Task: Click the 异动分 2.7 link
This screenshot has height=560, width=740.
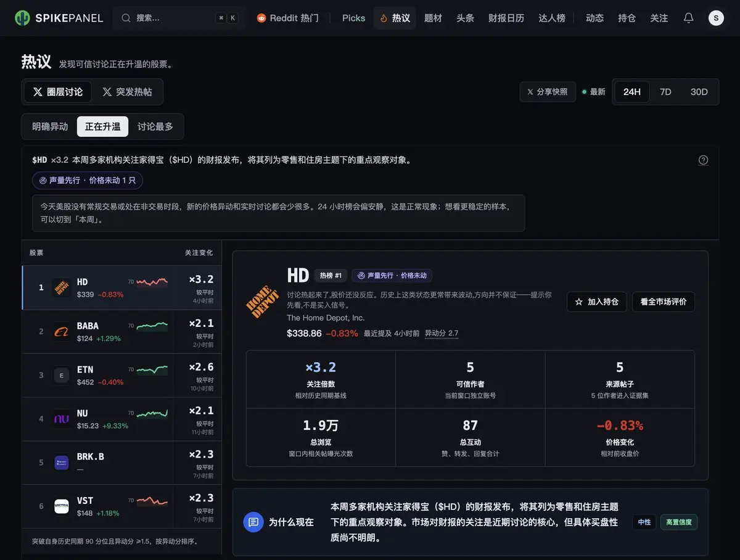Action: pyautogui.click(x=442, y=334)
